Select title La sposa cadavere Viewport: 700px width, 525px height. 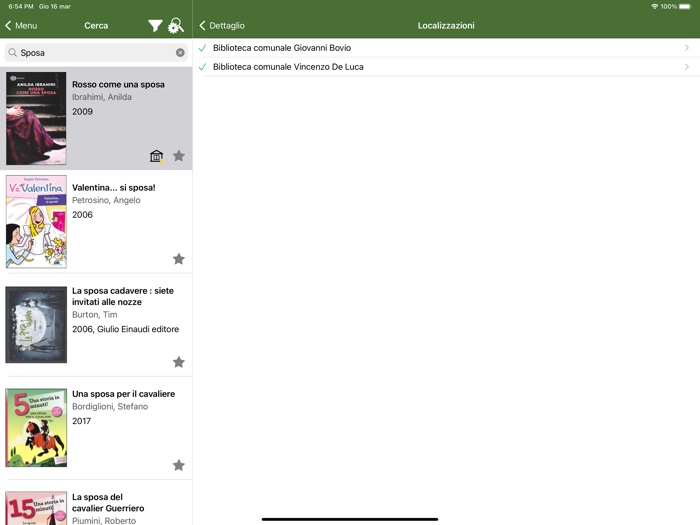point(123,296)
